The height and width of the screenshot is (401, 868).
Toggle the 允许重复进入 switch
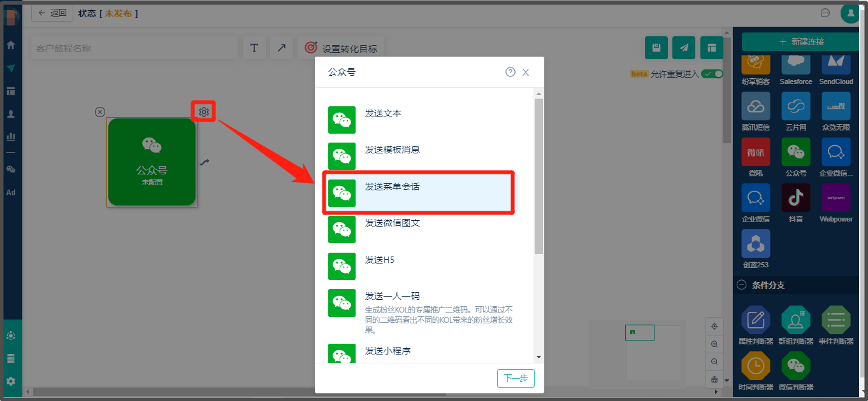click(x=712, y=74)
